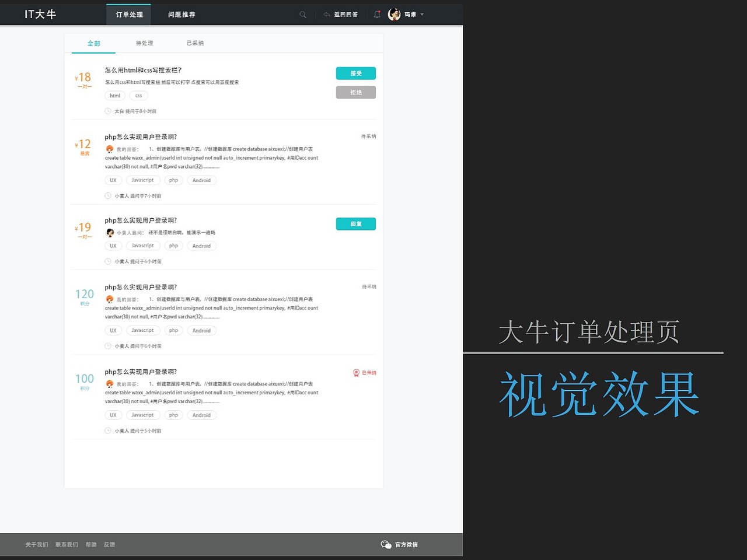Image resolution: width=747 pixels, height=560 pixels.
Task: Open the 官方微信 WeChat icon in the footer
Action: tap(386, 544)
